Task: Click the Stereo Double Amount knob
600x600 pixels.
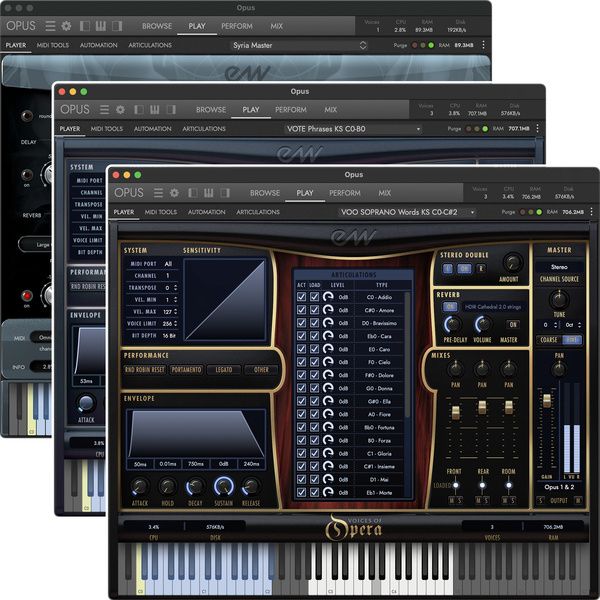Action: [x=512, y=263]
